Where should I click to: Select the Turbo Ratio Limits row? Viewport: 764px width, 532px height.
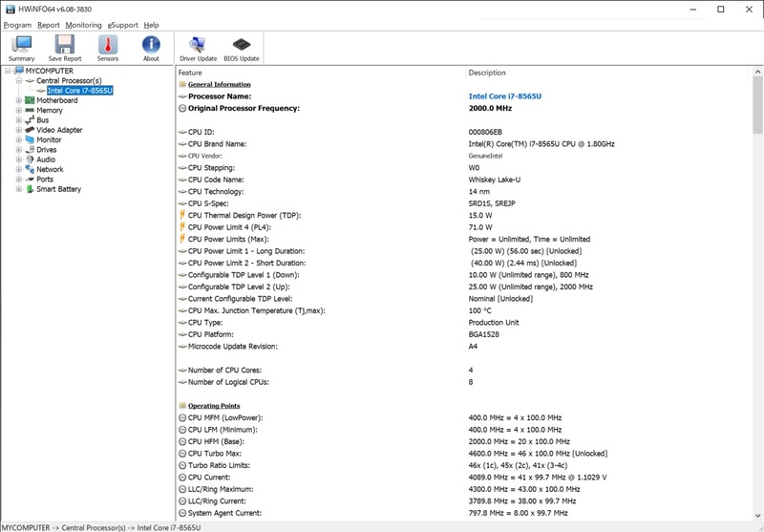point(463,465)
